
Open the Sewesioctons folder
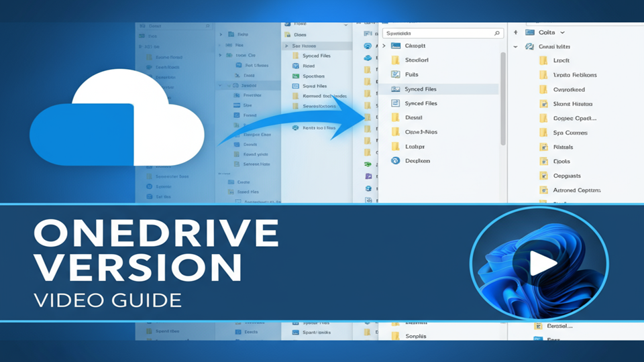(315, 107)
